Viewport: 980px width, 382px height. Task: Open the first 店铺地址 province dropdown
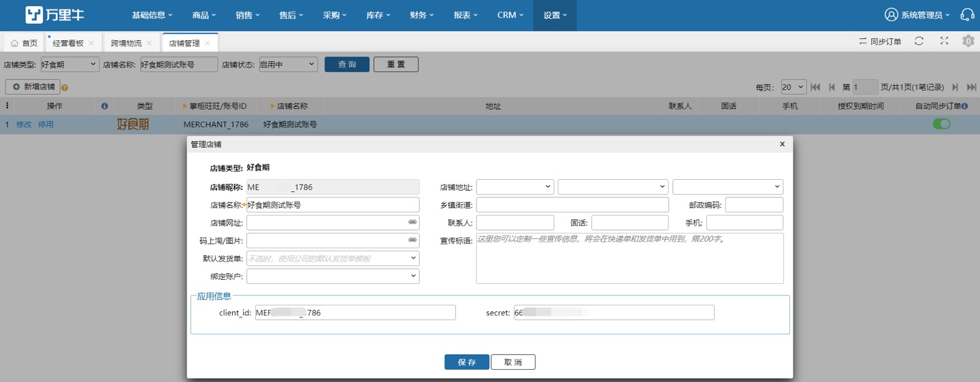(515, 187)
